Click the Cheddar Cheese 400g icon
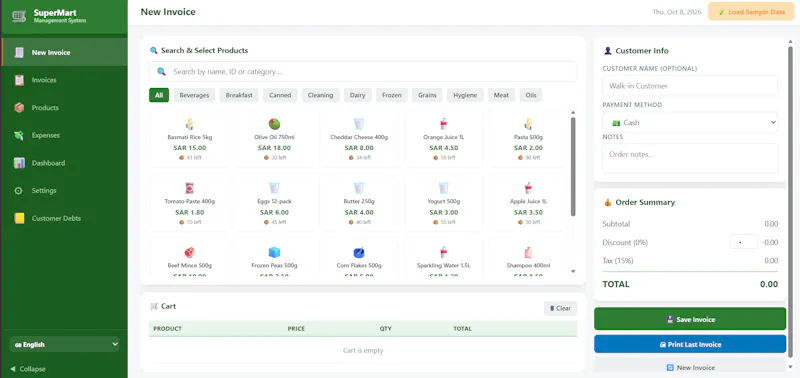The image size is (800, 378). [359, 124]
